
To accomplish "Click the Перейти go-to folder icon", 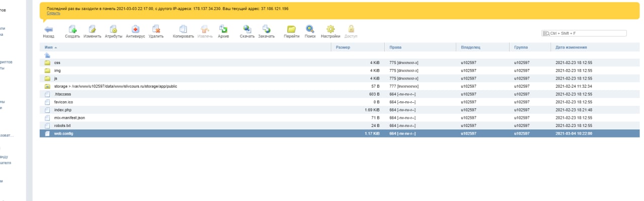I will point(291,29).
